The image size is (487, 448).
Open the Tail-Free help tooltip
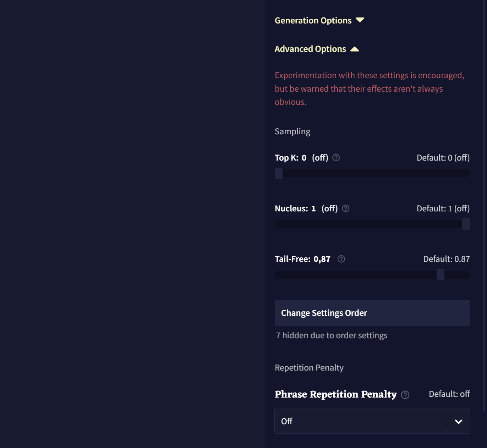point(341,259)
